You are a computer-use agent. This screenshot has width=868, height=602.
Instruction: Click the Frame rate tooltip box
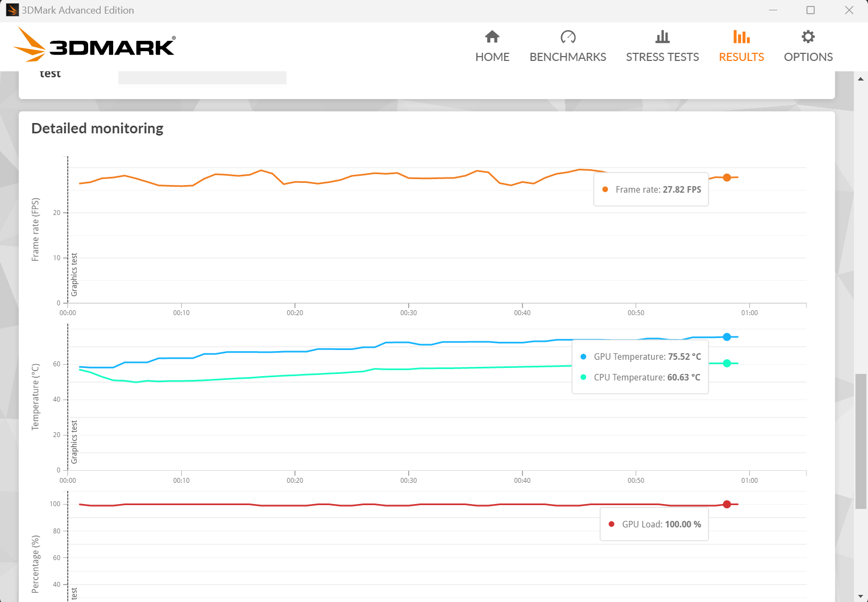coord(651,189)
